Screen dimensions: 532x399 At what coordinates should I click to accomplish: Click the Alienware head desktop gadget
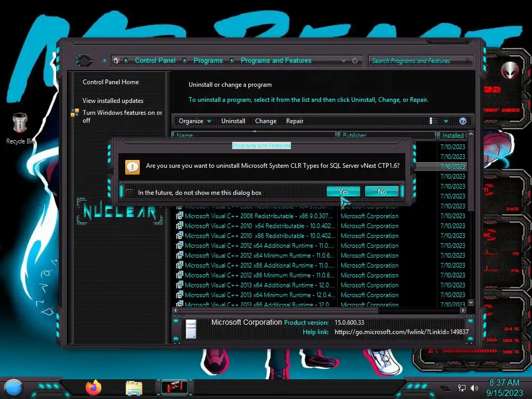pos(510,70)
